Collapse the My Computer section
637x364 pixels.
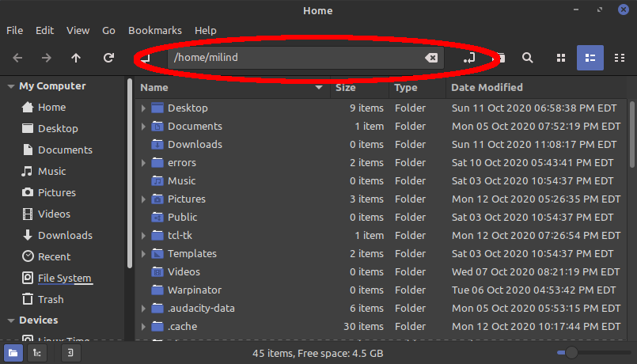click(11, 86)
